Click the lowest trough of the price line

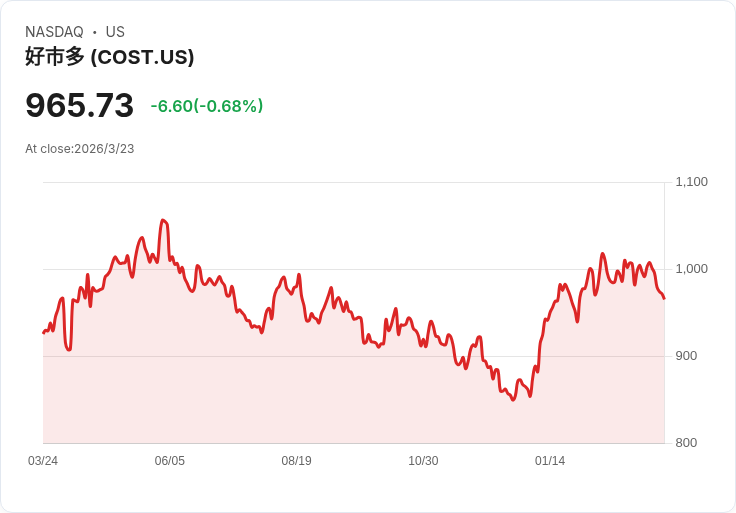[513, 400]
